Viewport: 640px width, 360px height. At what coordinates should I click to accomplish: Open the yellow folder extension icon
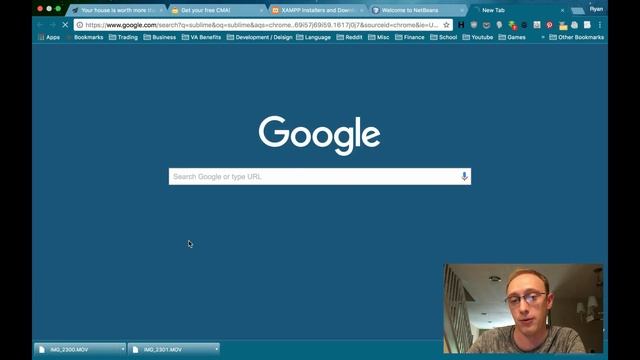click(x=563, y=26)
